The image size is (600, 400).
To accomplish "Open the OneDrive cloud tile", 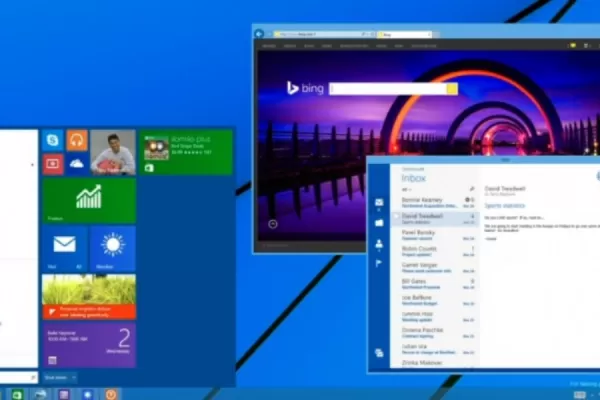I will [77, 164].
